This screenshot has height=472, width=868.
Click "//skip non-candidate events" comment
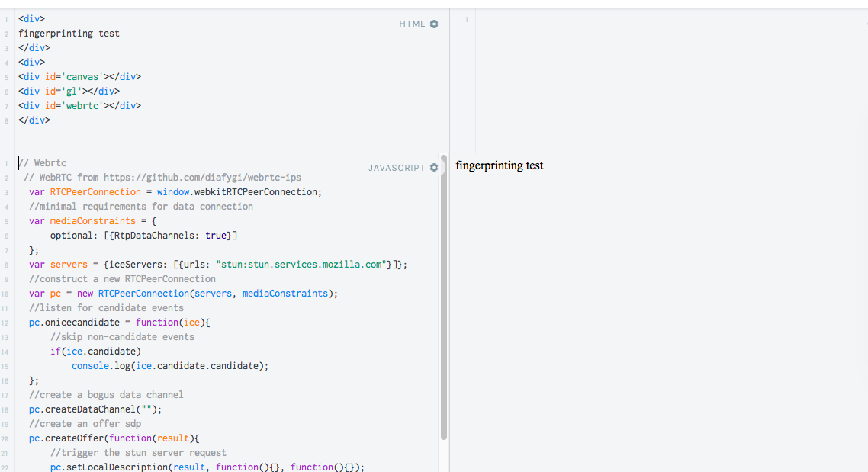tap(122, 337)
